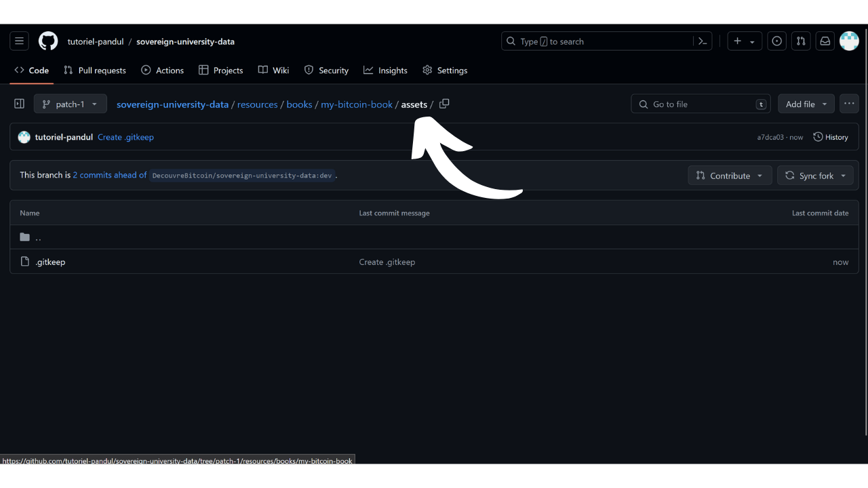Expand the Contribute dropdown
The height and width of the screenshot is (488, 868).
[x=730, y=176]
